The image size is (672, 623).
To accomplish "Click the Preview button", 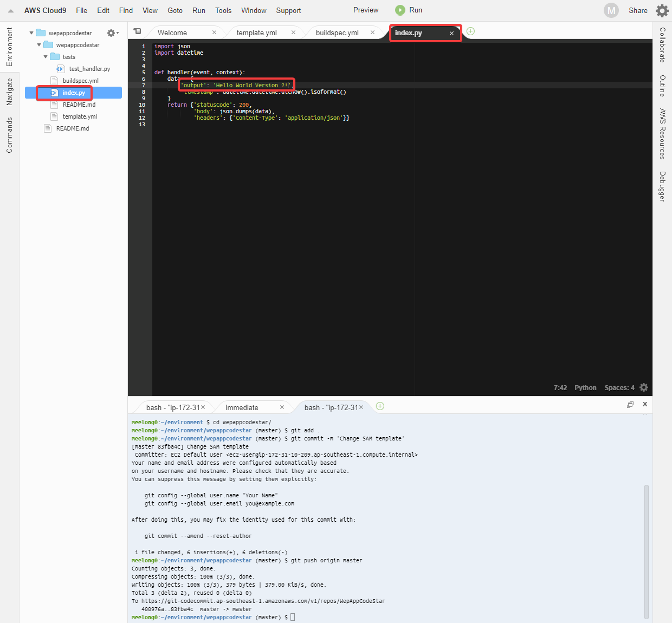I will [366, 10].
